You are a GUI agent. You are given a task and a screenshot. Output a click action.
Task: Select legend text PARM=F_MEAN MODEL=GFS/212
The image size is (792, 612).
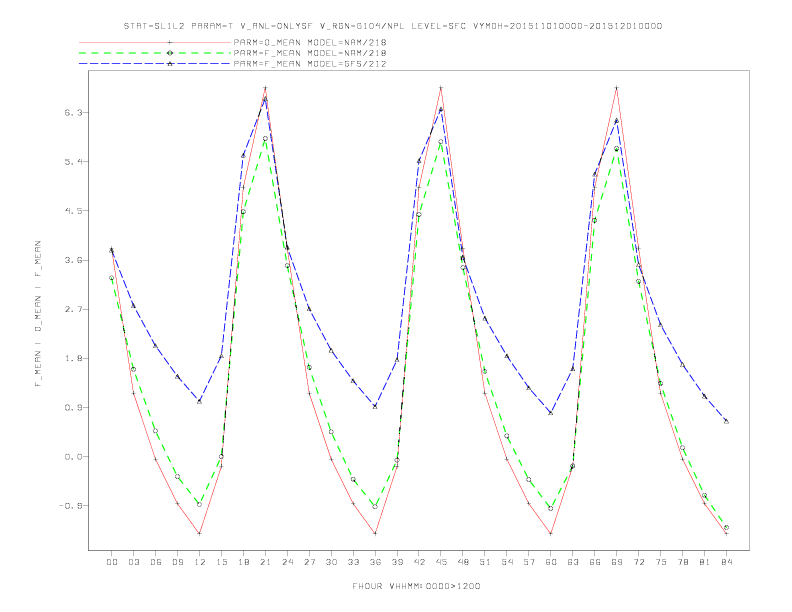pyautogui.click(x=310, y=64)
